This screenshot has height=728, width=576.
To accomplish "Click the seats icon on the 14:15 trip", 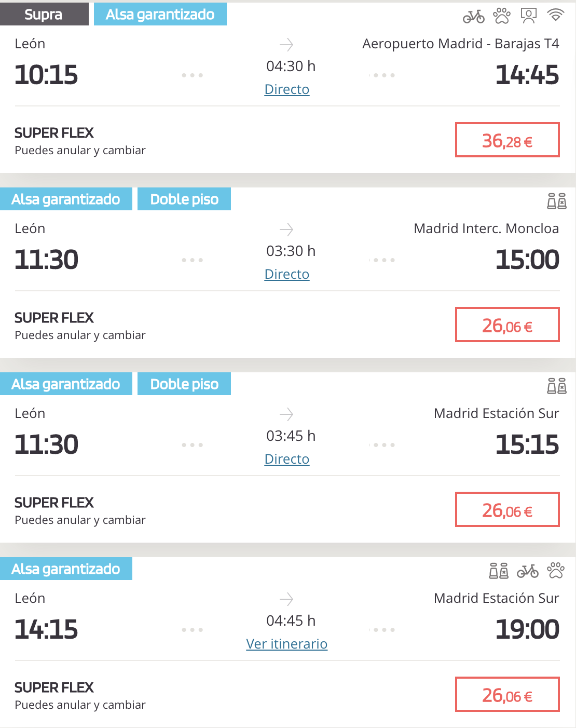I will (x=499, y=571).
